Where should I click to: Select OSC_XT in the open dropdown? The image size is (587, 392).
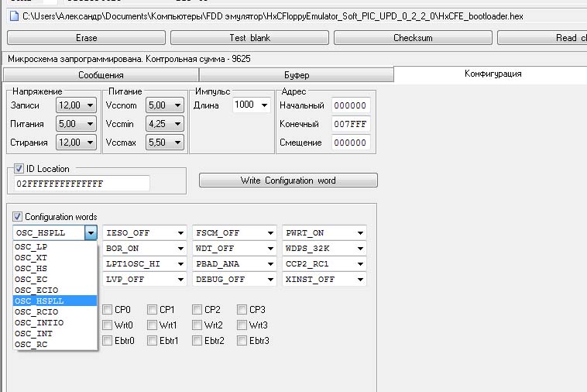[x=31, y=257]
